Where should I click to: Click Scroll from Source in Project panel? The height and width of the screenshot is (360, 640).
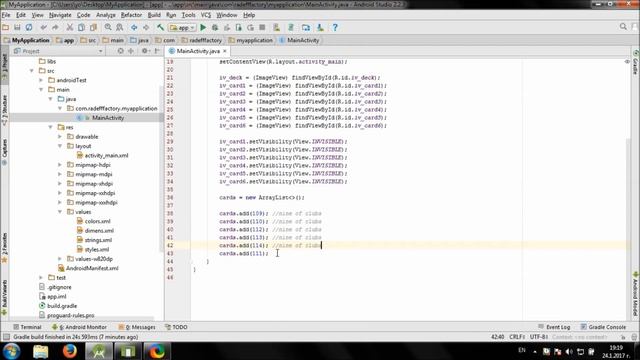(120, 51)
